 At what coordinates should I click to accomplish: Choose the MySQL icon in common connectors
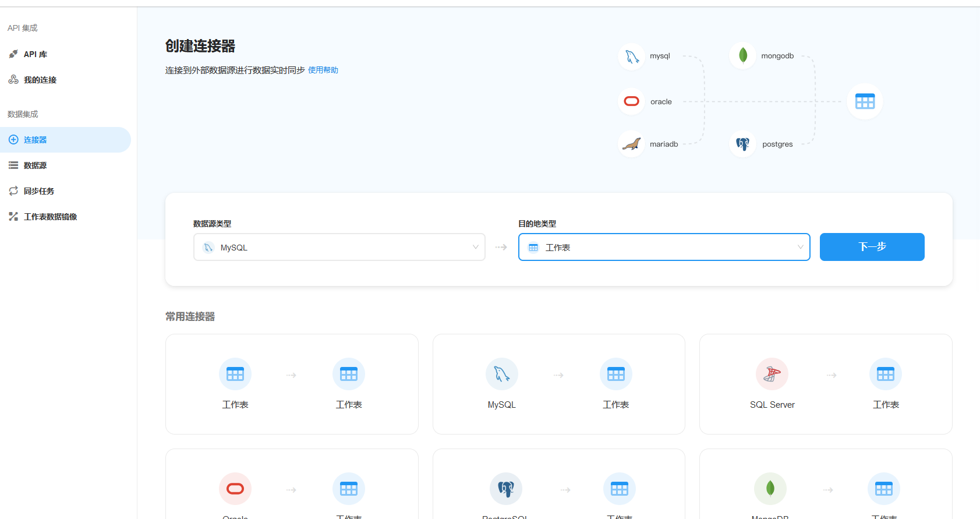coord(501,374)
